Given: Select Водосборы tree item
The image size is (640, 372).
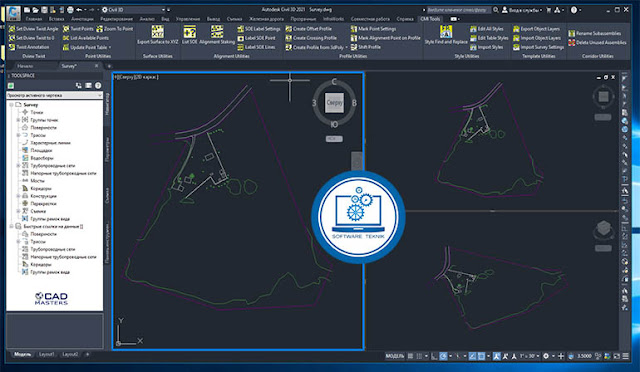Looking at the screenshot, I should tap(42, 158).
